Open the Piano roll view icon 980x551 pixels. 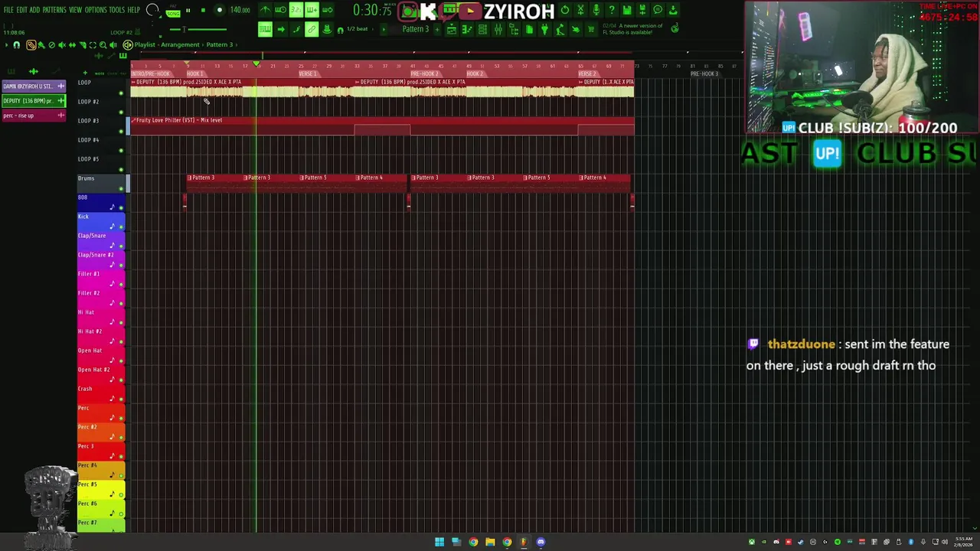(x=466, y=29)
